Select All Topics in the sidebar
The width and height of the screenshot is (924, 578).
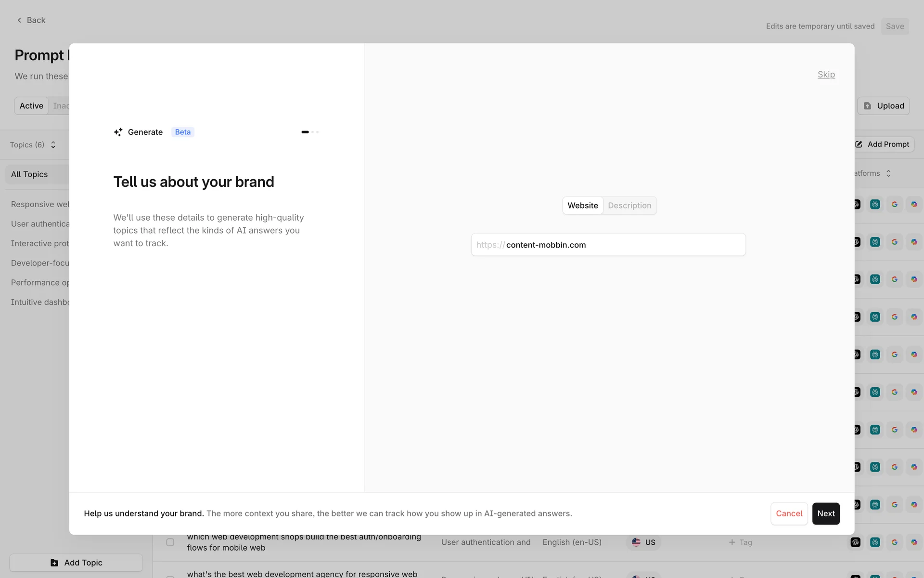[x=29, y=174]
